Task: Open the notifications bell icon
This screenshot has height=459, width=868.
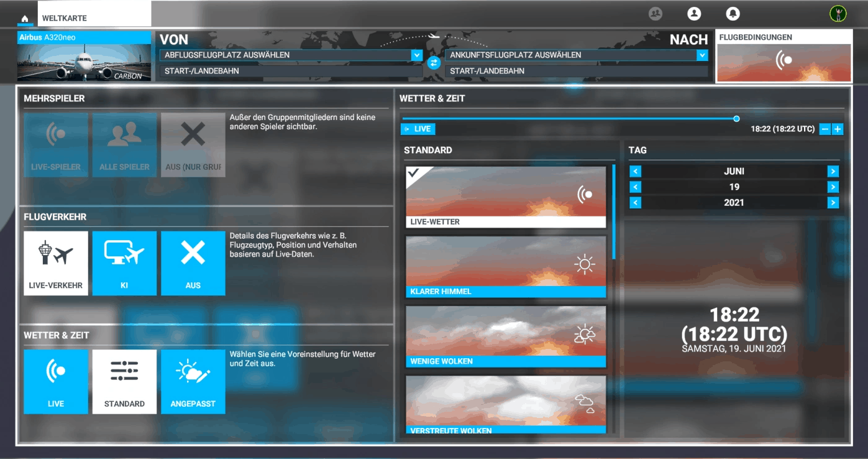Action: tap(733, 14)
